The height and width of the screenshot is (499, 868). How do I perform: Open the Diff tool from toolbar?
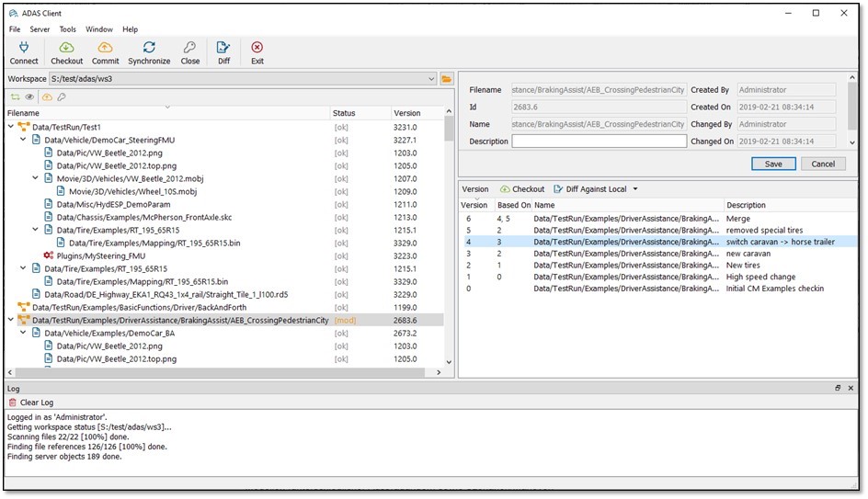(x=223, y=48)
